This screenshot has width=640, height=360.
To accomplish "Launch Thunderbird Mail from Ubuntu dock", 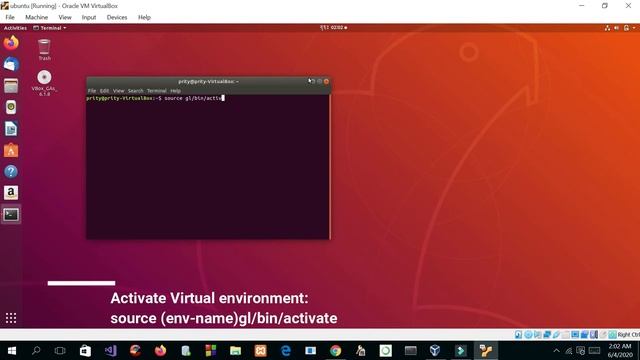I will pos(11,64).
